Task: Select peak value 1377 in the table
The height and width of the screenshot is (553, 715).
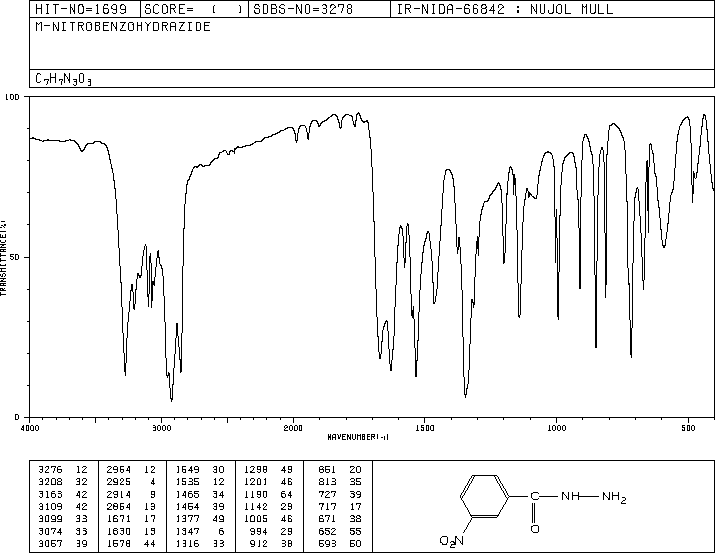Action: click(x=187, y=519)
